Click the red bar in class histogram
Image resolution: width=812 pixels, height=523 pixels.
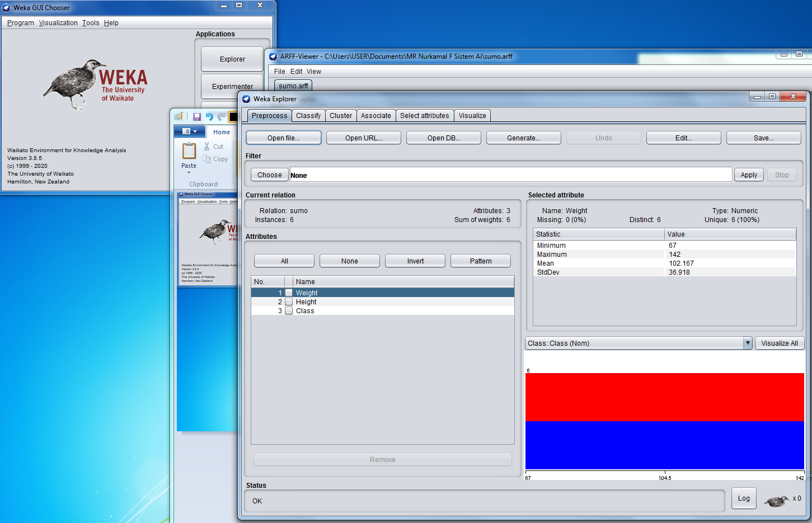tap(665, 397)
